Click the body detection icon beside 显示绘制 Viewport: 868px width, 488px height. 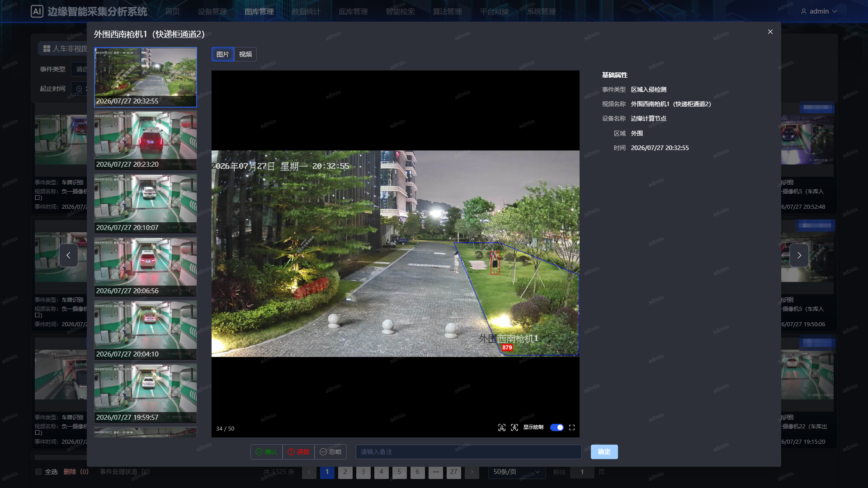tap(514, 427)
